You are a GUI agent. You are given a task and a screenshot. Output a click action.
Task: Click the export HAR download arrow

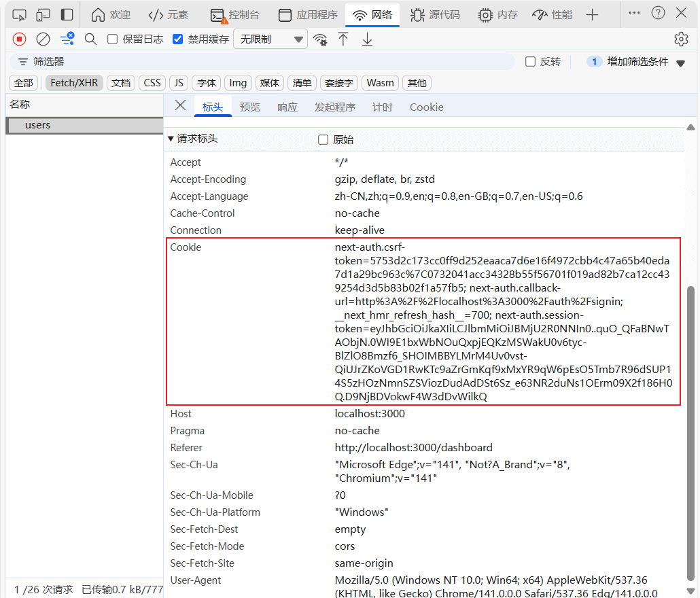[367, 39]
